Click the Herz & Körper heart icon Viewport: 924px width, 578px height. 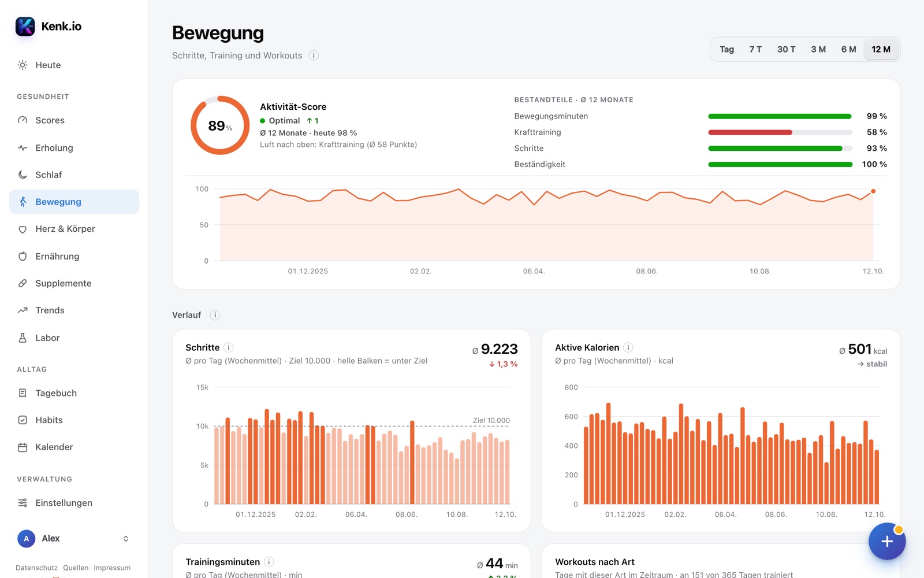pyautogui.click(x=23, y=229)
